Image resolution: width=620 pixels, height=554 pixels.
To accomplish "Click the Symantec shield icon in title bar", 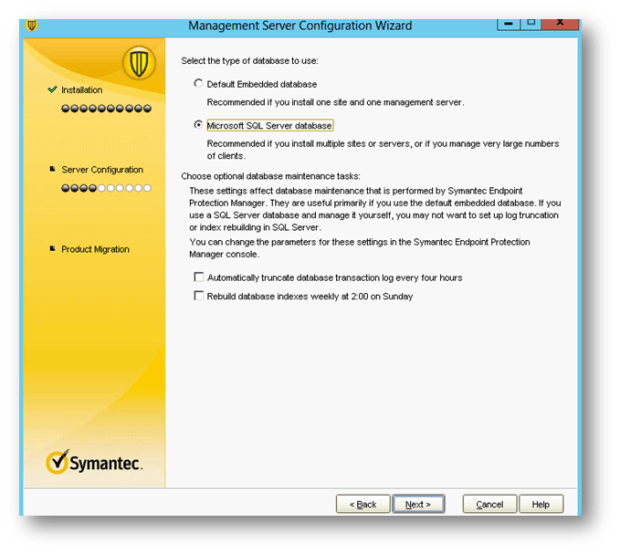I will tap(31, 24).
